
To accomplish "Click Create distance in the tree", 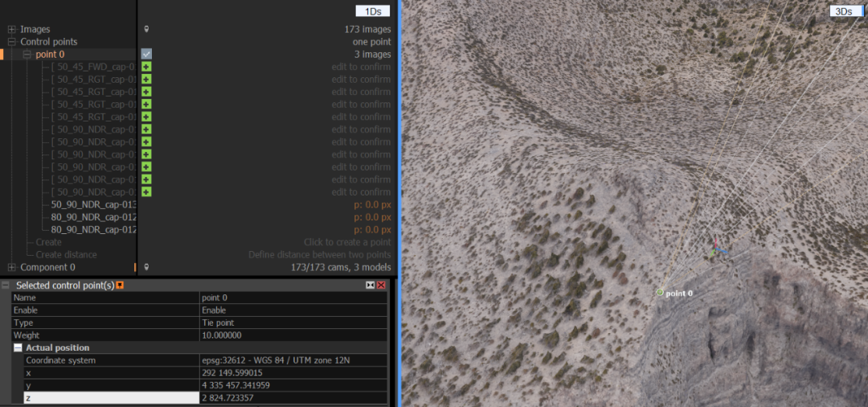I will pyautogui.click(x=67, y=255).
